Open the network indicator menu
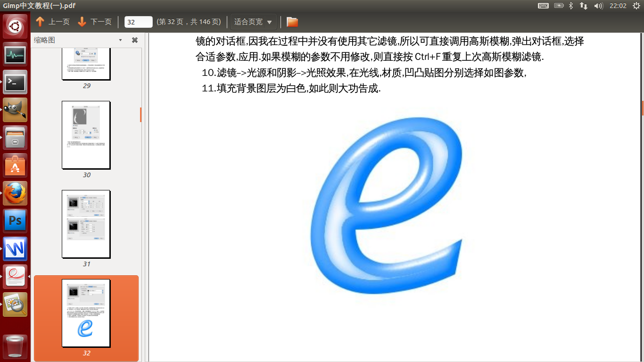 (x=584, y=6)
